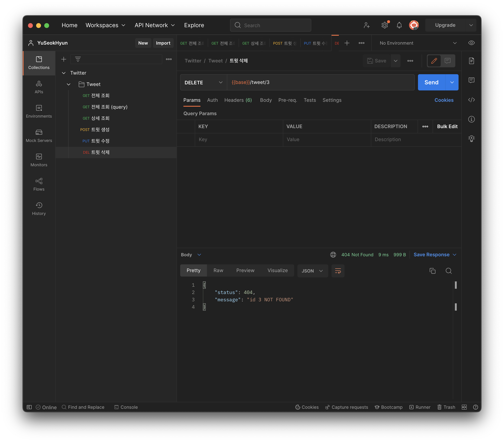Open the History panel
The height and width of the screenshot is (442, 504).
[x=39, y=209]
